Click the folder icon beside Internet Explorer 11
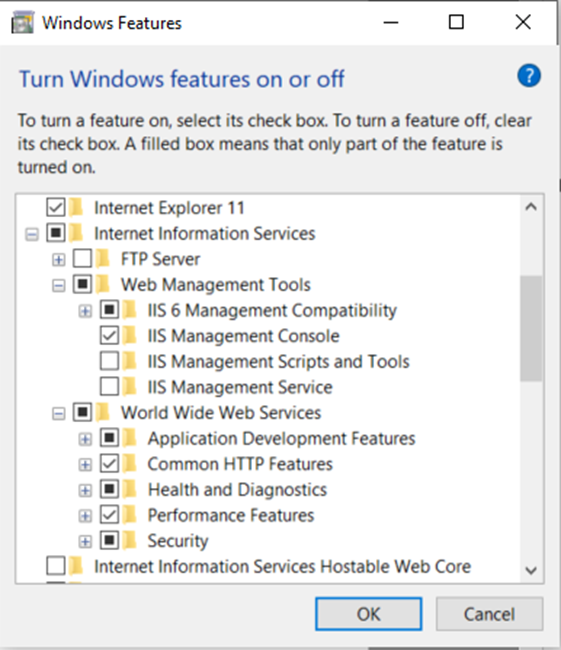Viewport: 561px width, 650px height. pos(76,207)
